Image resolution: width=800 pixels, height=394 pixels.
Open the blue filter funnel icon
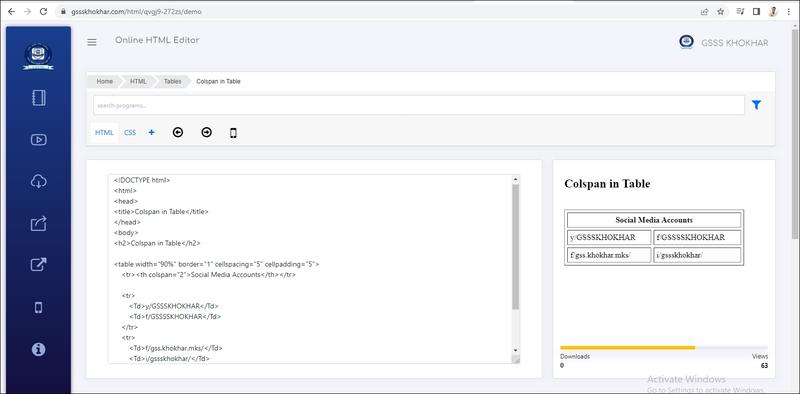click(756, 105)
